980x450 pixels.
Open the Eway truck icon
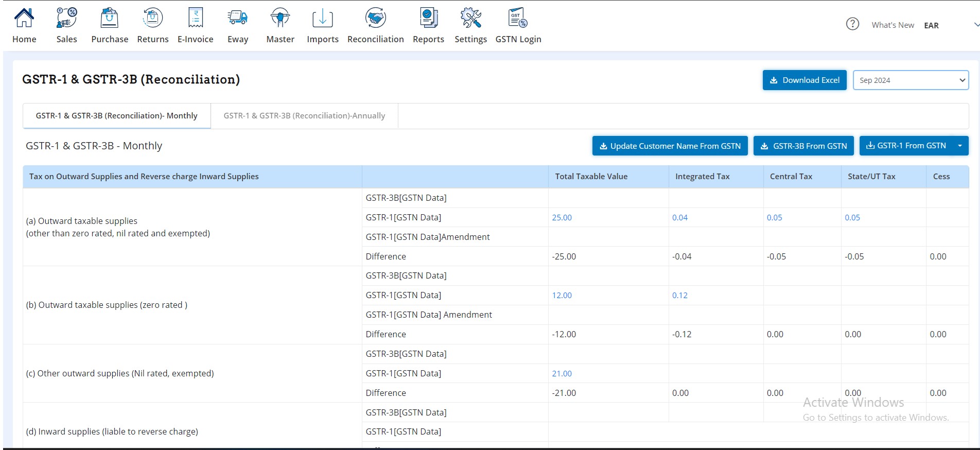(x=237, y=18)
